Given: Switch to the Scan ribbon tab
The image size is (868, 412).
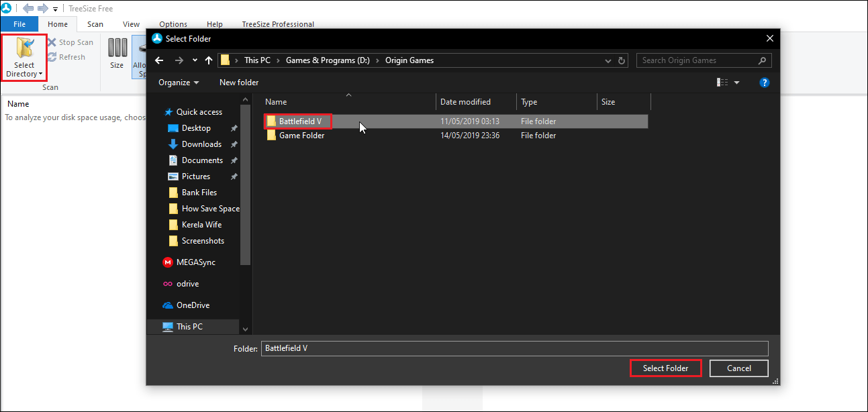Looking at the screenshot, I should point(95,24).
